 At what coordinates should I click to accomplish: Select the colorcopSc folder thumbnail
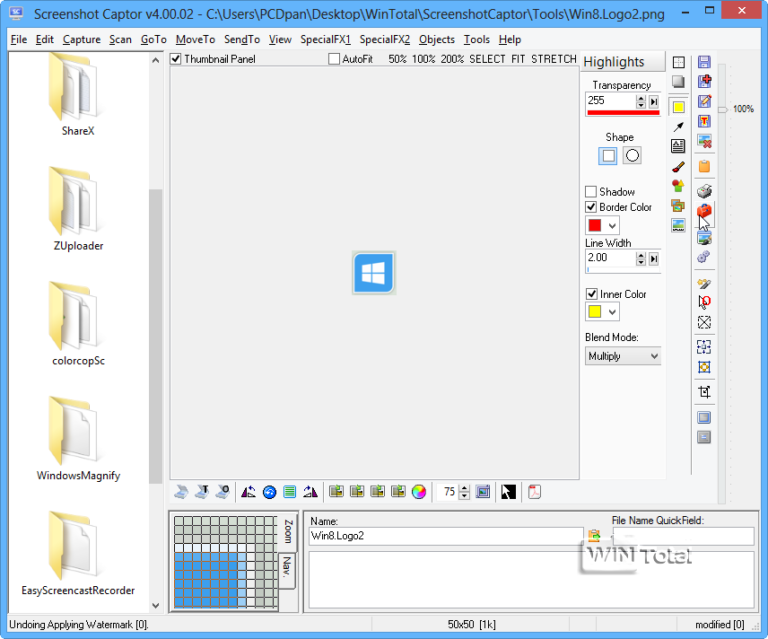pos(78,323)
